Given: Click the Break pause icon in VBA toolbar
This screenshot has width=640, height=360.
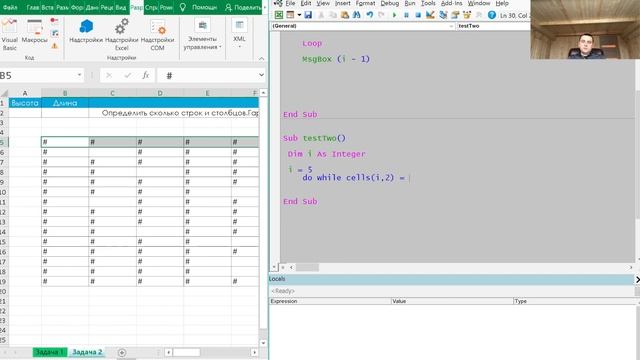Looking at the screenshot, I should click(x=406, y=15).
